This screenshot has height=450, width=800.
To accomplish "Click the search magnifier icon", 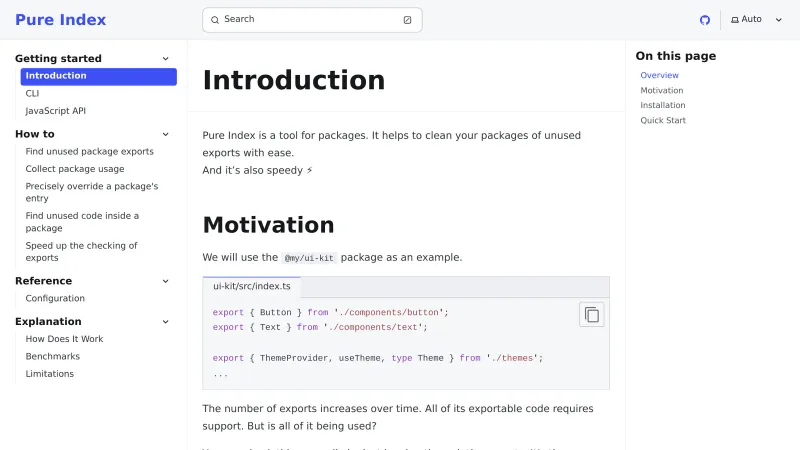I will (x=214, y=20).
